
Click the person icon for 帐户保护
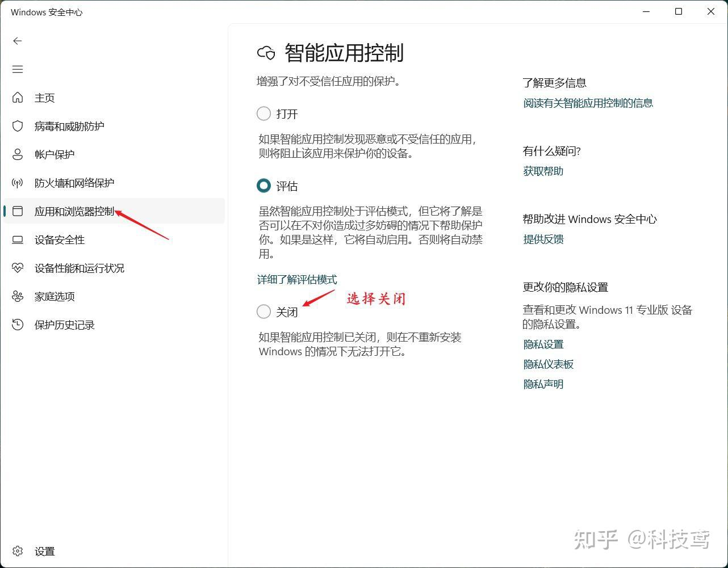pyautogui.click(x=18, y=154)
